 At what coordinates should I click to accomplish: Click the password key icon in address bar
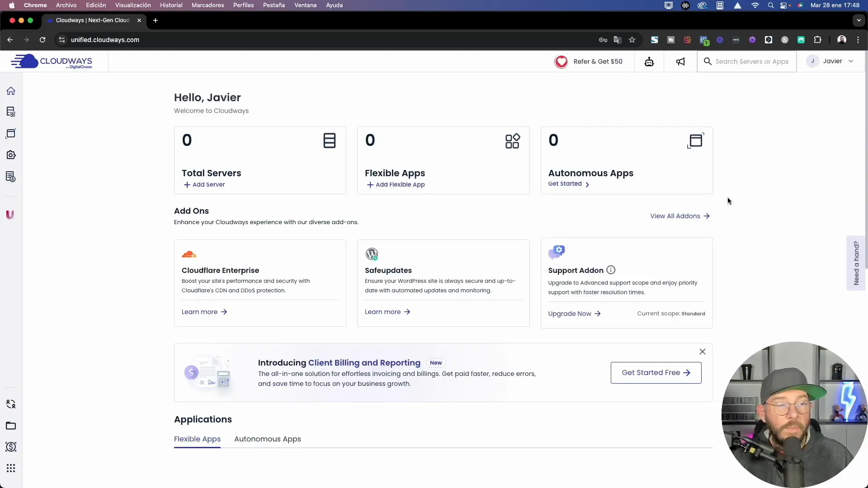point(603,40)
